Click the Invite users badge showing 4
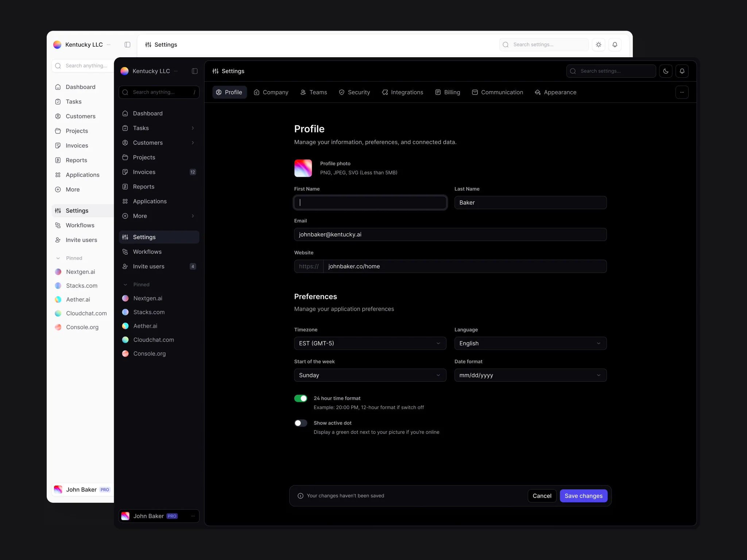The image size is (747, 560). 193,267
